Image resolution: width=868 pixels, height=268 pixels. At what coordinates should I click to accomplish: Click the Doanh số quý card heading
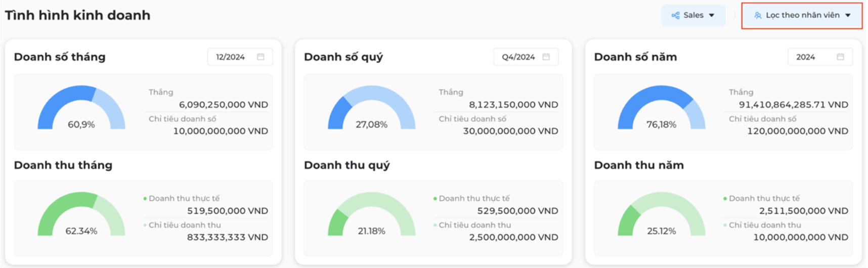click(343, 57)
